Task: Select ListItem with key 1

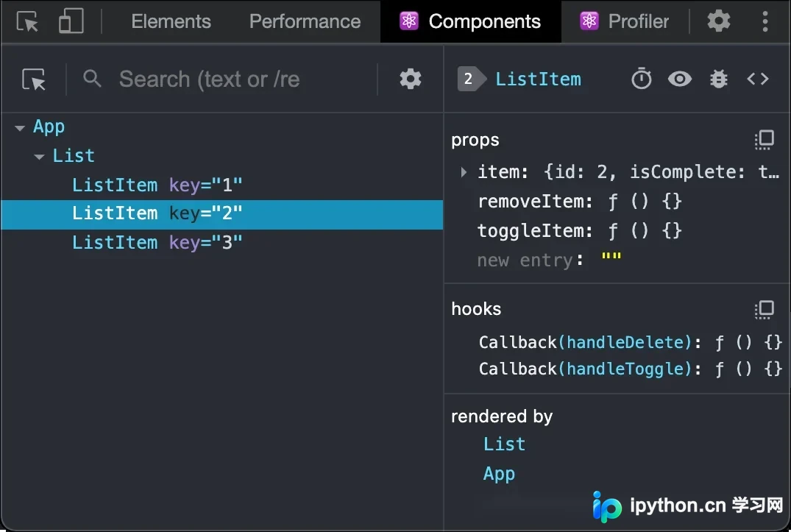Action: pyautogui.click(x=222, y=185)
